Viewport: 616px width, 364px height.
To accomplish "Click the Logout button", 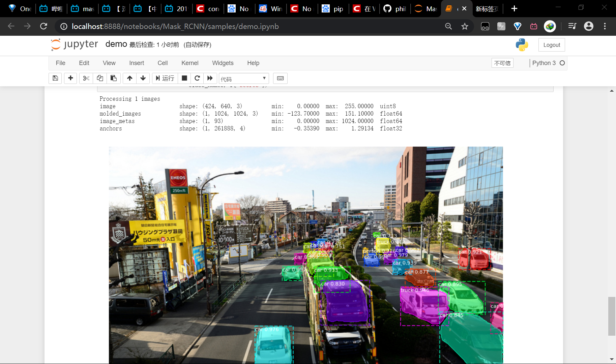I will tap(552, 45).
